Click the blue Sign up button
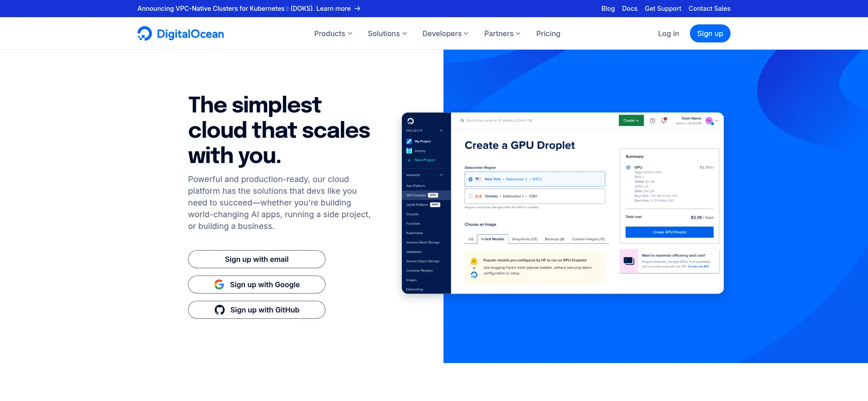The height and width of the screenshot is (401, 868). click(x=710, y=33)
